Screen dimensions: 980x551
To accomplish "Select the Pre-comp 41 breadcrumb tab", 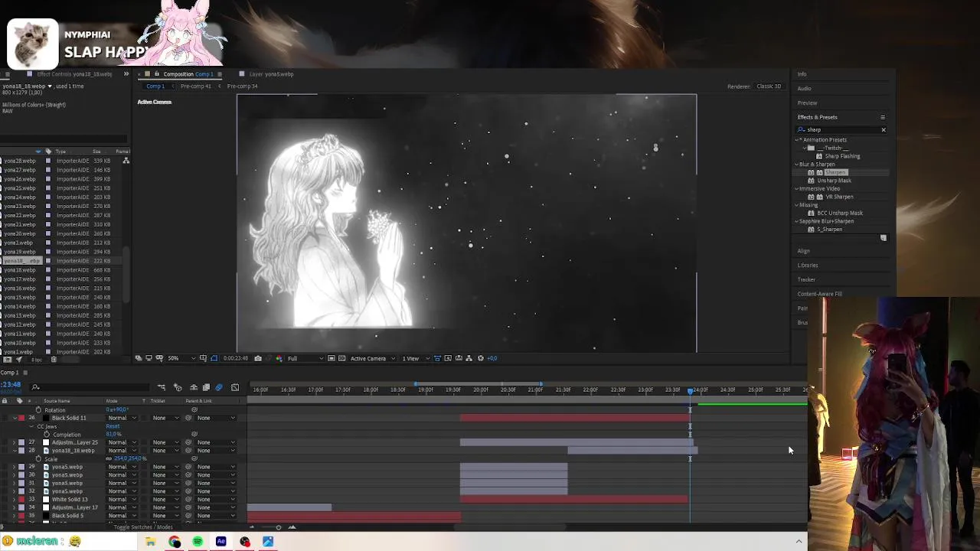I will click(196, 86).
